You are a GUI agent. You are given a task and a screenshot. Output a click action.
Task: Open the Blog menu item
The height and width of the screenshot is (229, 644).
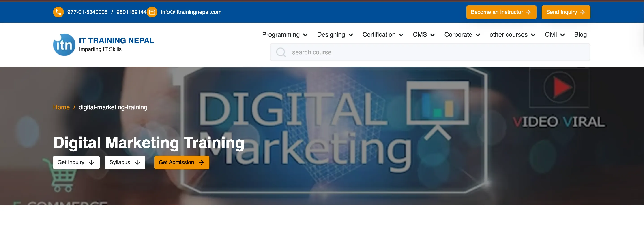point(580,35)
